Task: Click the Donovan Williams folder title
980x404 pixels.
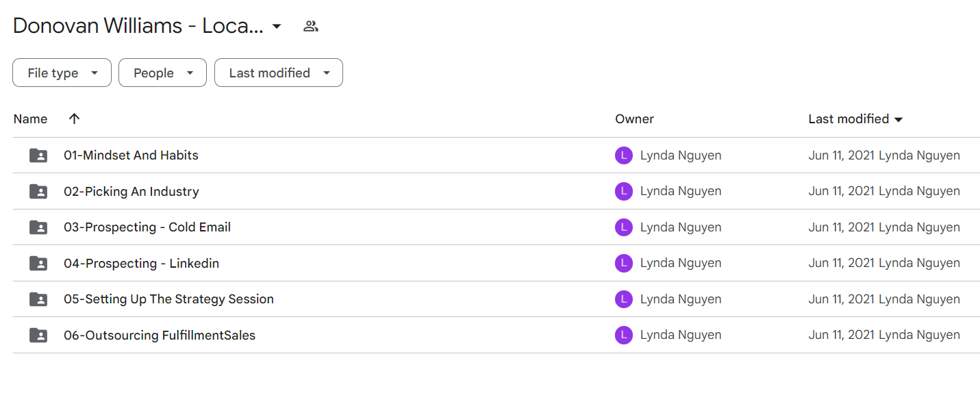Action: (138, 26)
